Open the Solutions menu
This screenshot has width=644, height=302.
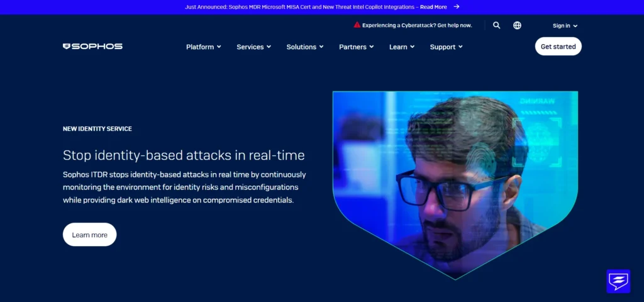[305, 47]
